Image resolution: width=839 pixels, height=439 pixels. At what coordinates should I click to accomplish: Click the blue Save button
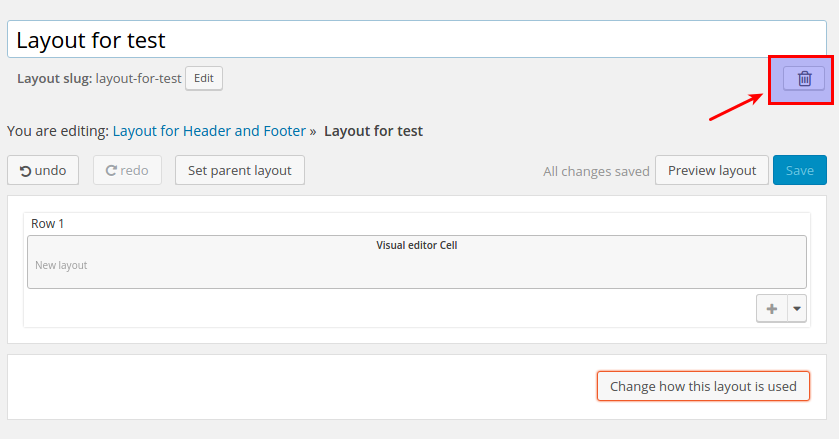[799, 170]
